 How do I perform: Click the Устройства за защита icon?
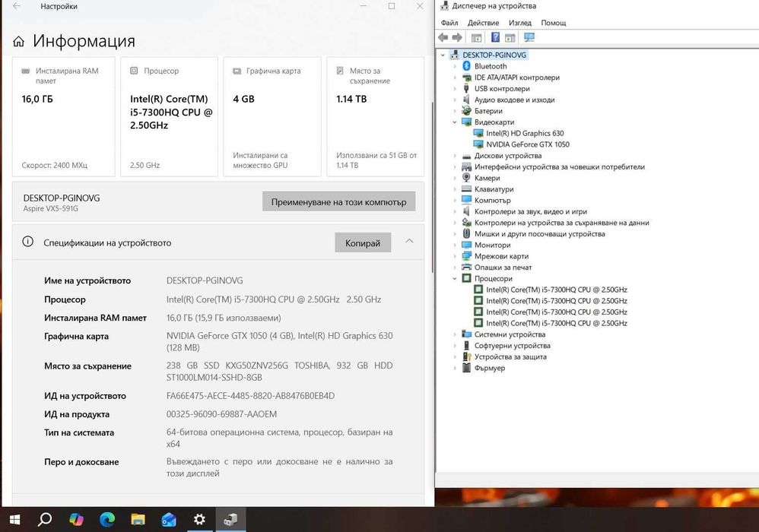pyautogui.click(x=467, y=356)
